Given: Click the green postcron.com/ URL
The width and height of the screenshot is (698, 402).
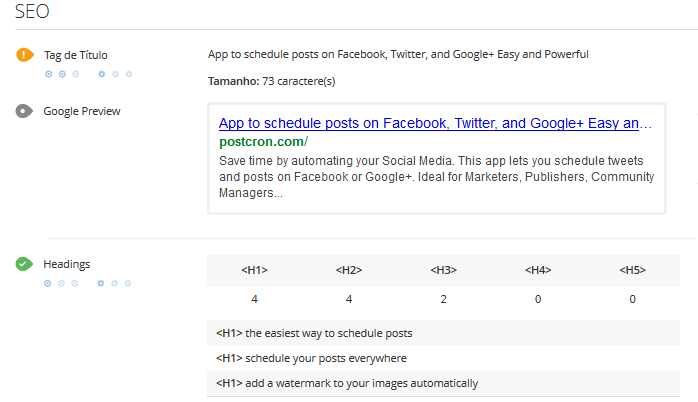Looking at the screenshot, I should 263,142.
